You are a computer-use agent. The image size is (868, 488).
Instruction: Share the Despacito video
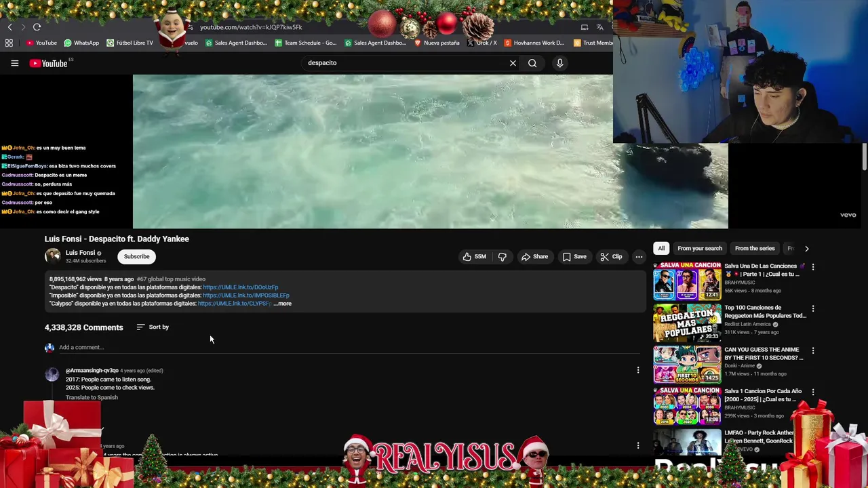point(534,257)
